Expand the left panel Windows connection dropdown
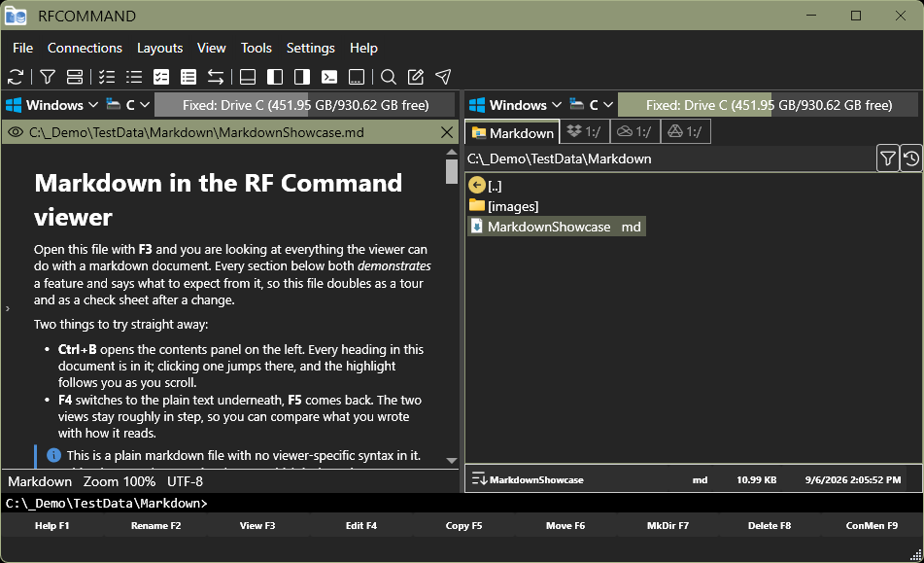 pyautogui.click(x=51, y=105)
